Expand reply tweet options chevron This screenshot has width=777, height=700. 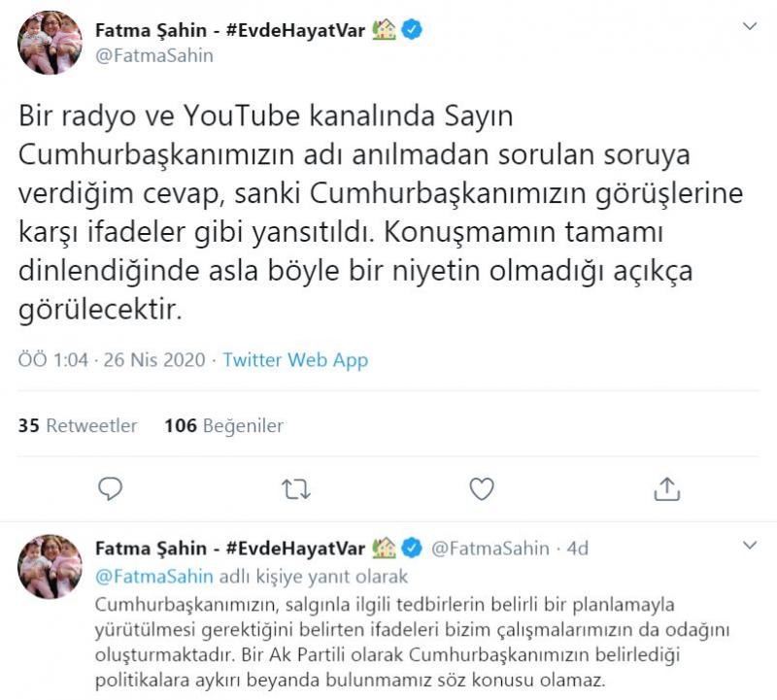[x=749, y=545]
